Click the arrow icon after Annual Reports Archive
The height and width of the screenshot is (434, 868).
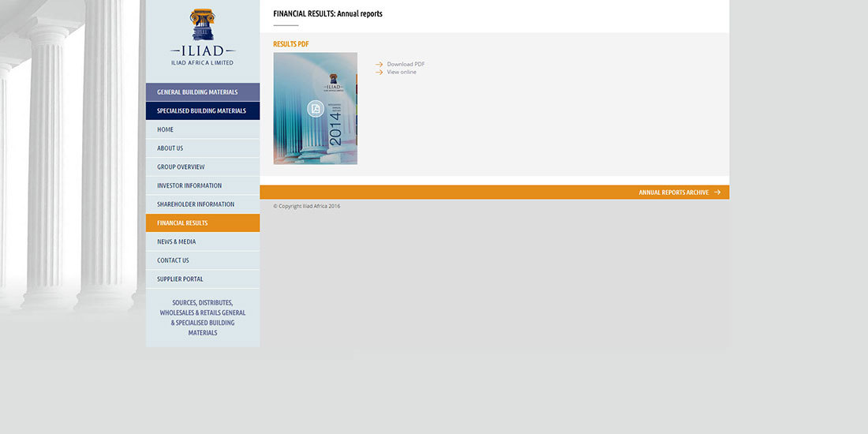pyautogui.click(x=716, y=193)
